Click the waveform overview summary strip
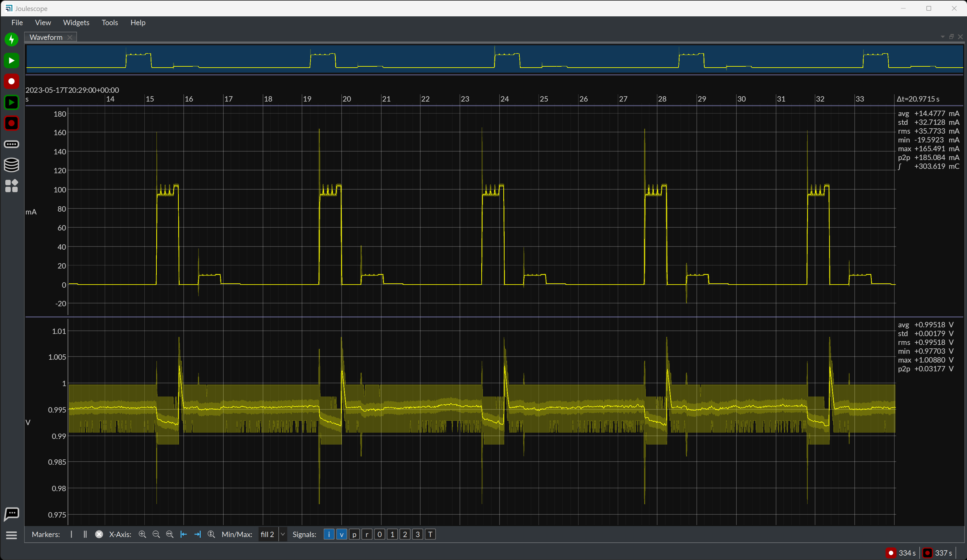The width and height of the screenshot is (967, 560). point(495,59)
